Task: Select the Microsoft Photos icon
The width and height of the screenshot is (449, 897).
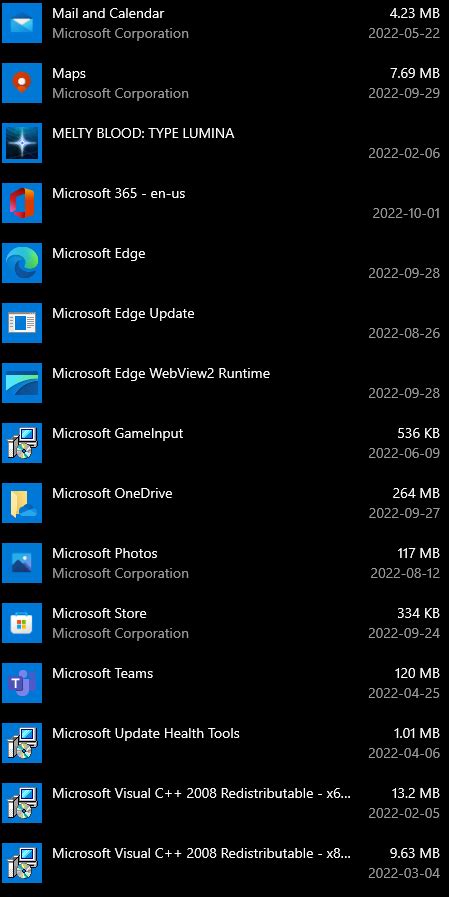Action: click(22, 563)
